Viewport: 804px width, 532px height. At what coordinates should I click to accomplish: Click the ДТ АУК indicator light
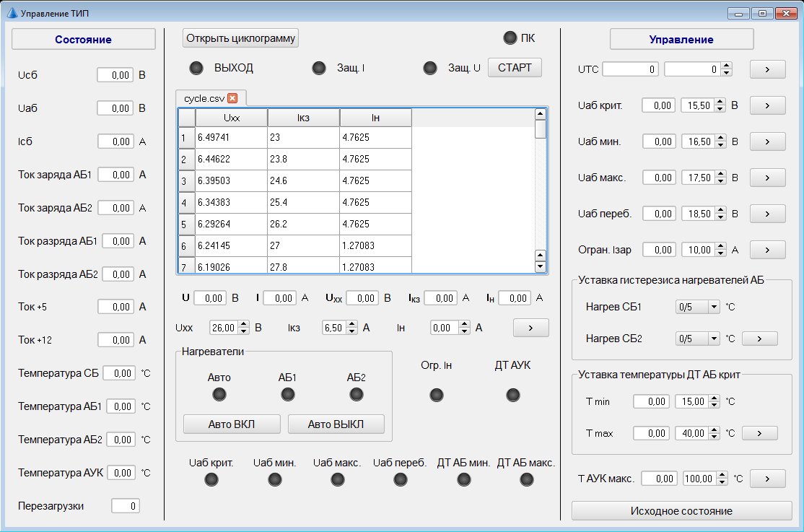[512, 395]
